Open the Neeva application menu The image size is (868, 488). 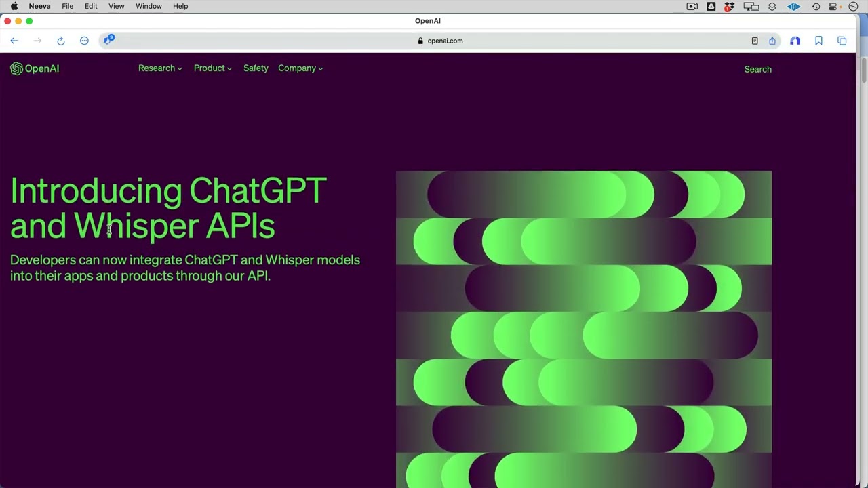tap(39, 6)
